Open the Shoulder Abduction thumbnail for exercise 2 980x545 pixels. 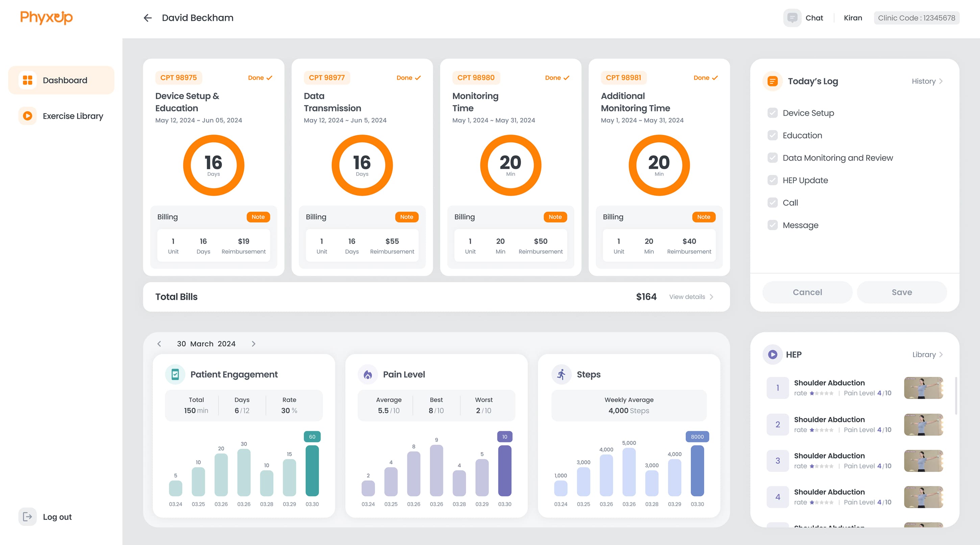(923, 424)
